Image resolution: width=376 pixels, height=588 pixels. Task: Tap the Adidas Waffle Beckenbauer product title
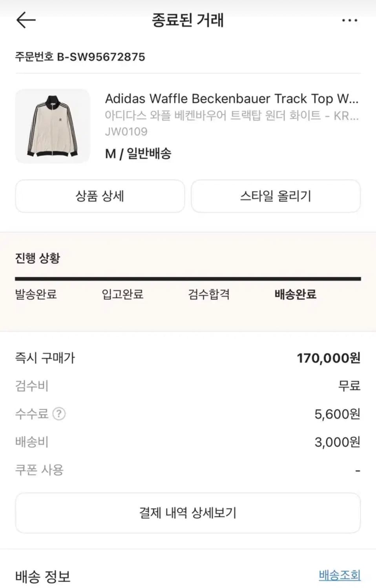pyautogui.click(x=232, y=98)
